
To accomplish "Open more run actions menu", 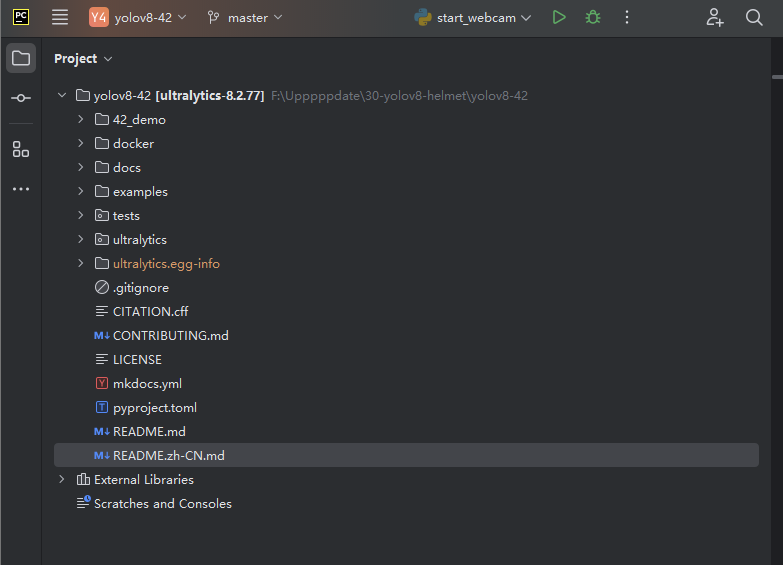I will (x=627, y=17).
